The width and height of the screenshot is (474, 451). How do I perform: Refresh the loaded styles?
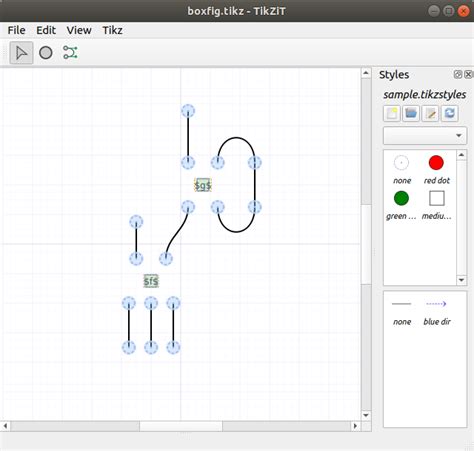[x=450, y=113]
